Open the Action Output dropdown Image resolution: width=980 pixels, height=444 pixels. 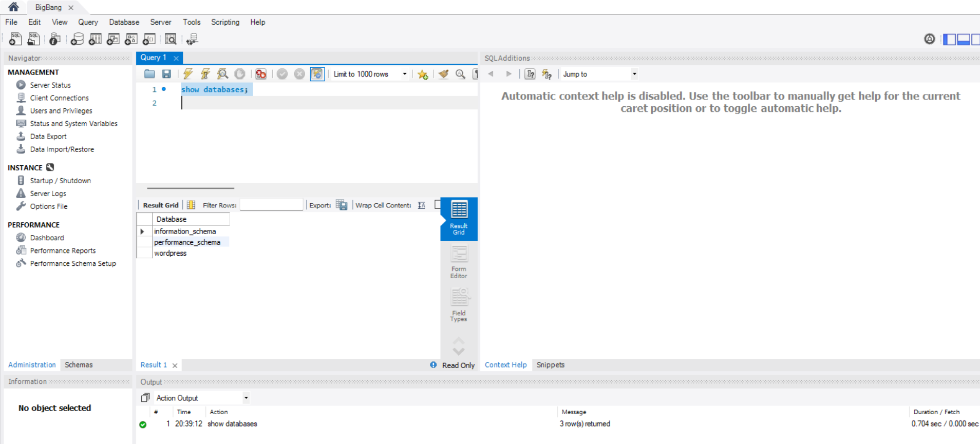pyautogui.click(x=246, y=398)
